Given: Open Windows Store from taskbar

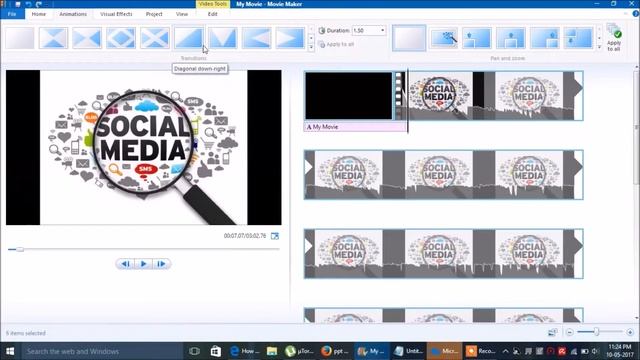Looking at the screenshot, I should 216,351.
